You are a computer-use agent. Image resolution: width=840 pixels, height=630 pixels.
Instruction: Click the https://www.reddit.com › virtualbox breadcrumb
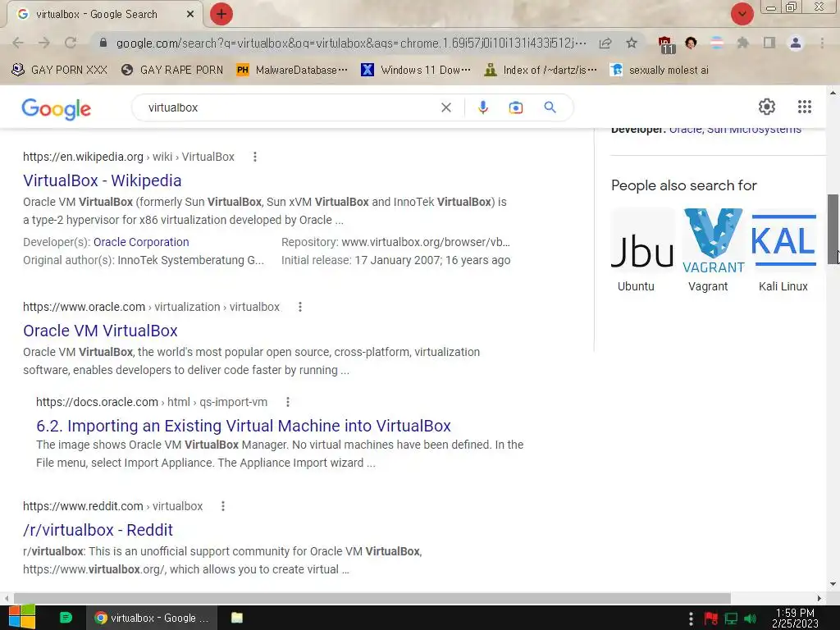(112, 505)
